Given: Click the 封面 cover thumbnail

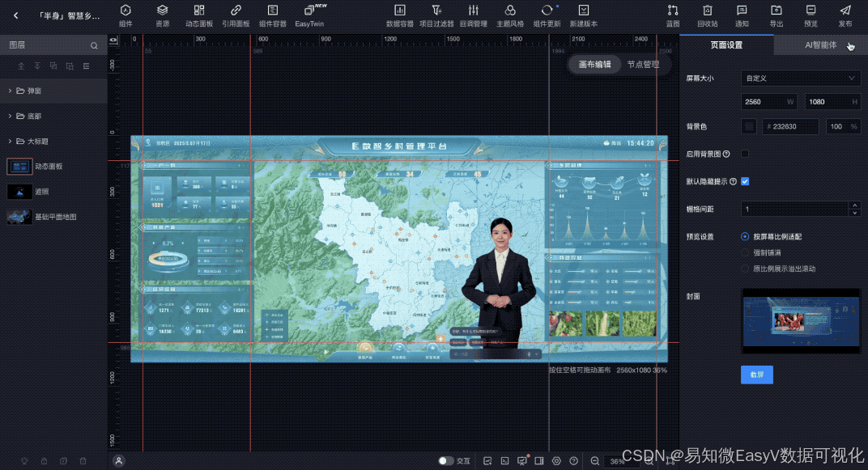Looking at the screenshot, I should 801,320.
